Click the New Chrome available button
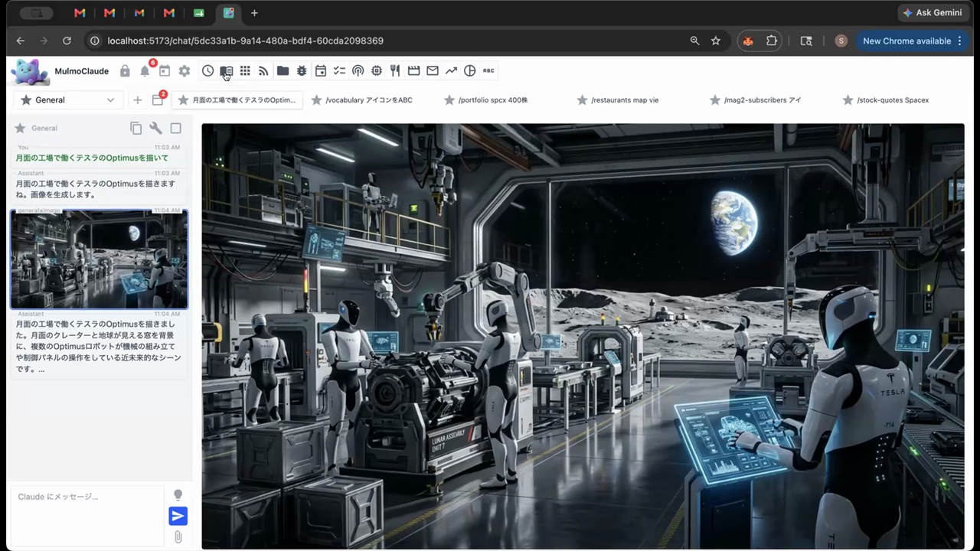 point(912,41)
